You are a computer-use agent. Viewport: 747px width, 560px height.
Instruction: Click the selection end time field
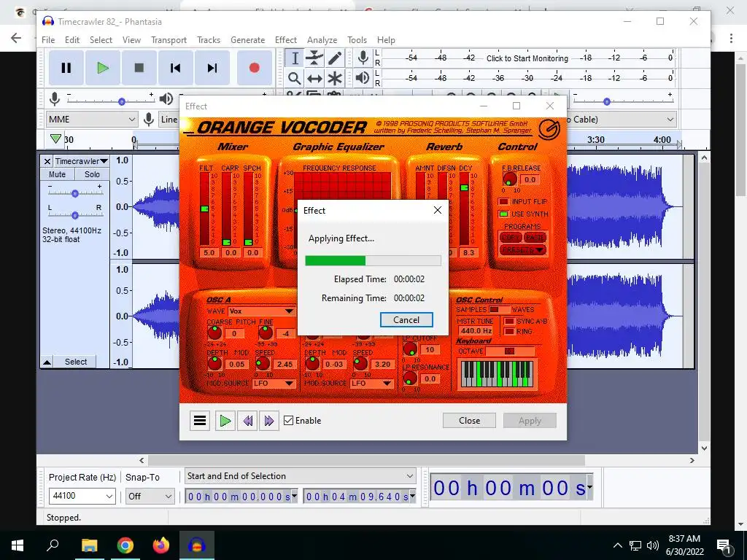(359, 497)
